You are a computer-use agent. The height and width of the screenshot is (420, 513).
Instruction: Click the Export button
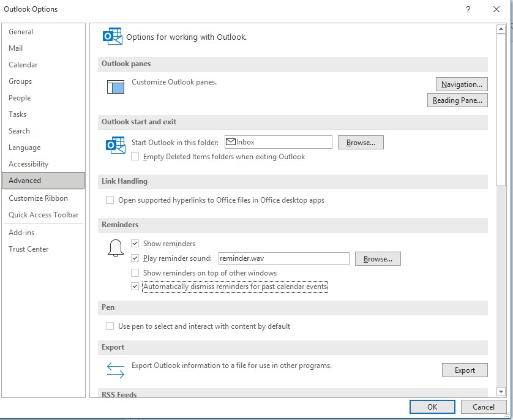pos(465,370)
